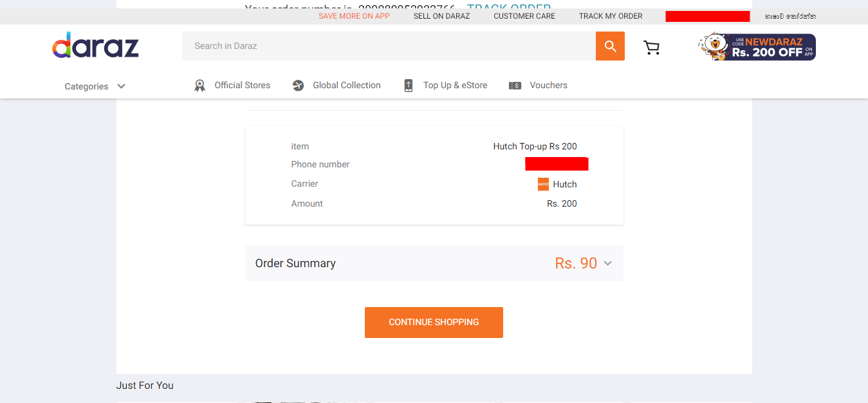Open Save More On App link
Viewport: 868px width, 403px height.
[x=354, y=16]
